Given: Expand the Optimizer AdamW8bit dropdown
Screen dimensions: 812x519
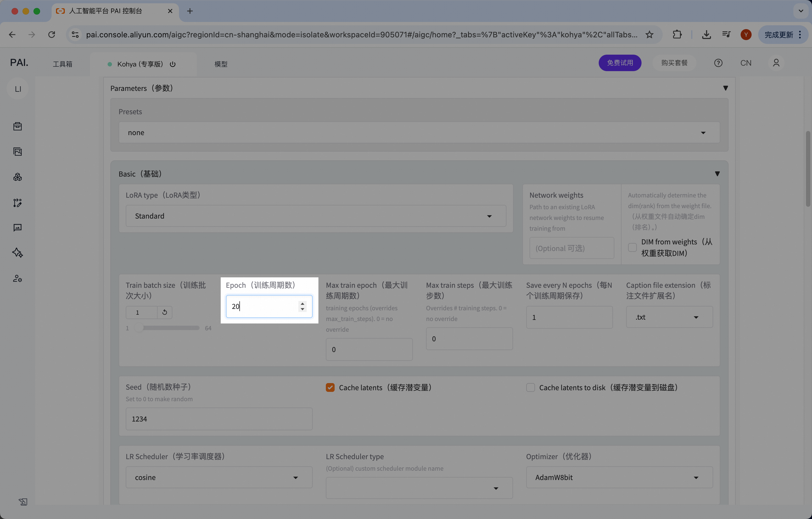Looking at the screenshot, I should pyautogui.click(x=619, y=477).
